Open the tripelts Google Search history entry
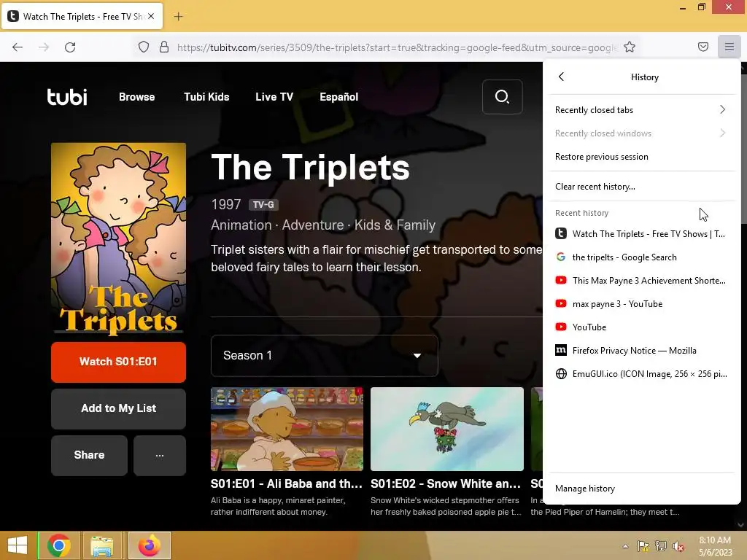 pyautogui.click(x=641, y=257)
